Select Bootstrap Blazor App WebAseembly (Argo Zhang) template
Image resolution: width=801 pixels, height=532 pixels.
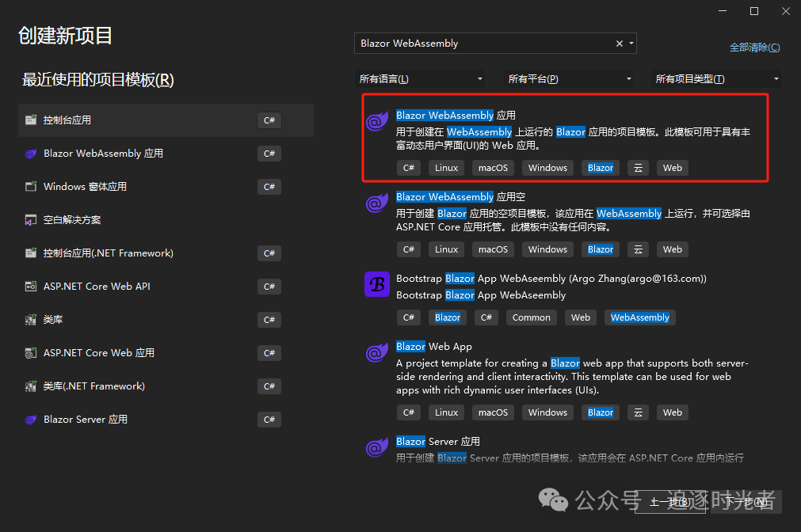(551, 279)
